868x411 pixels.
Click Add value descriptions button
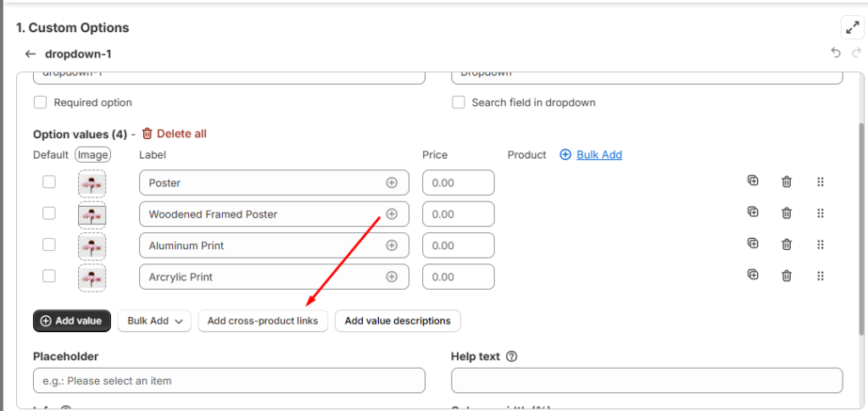tap(398, 321)
